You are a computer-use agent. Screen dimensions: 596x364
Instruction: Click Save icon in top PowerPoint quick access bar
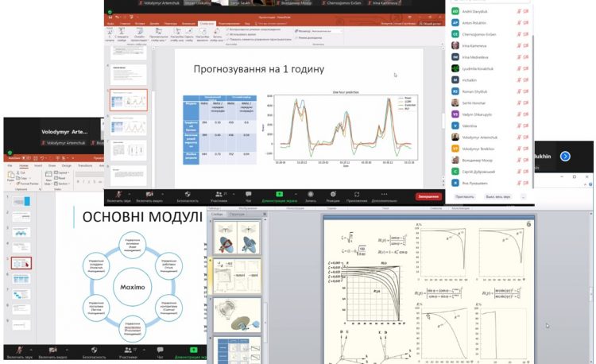(110, 17)
